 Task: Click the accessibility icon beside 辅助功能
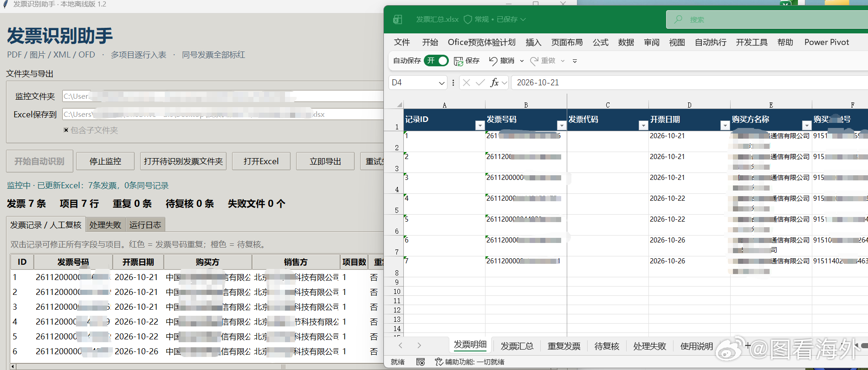(x=439, y=362)
